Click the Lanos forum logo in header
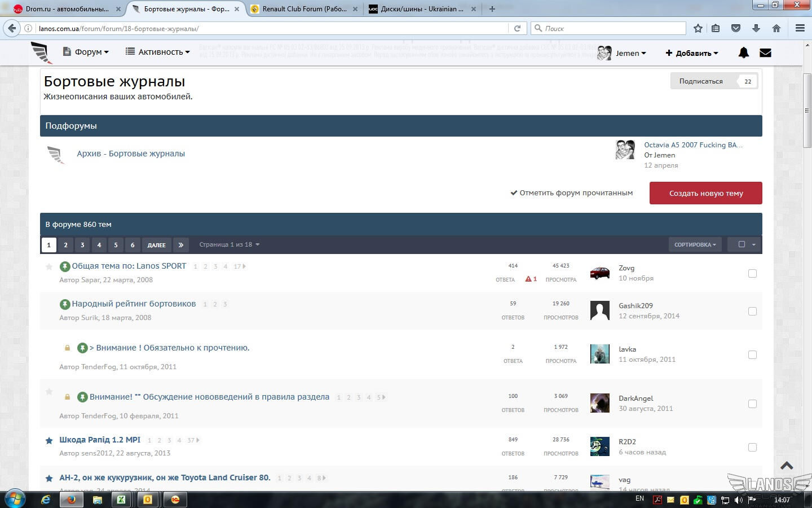The image size is (812, 508). tap(42, 52)
